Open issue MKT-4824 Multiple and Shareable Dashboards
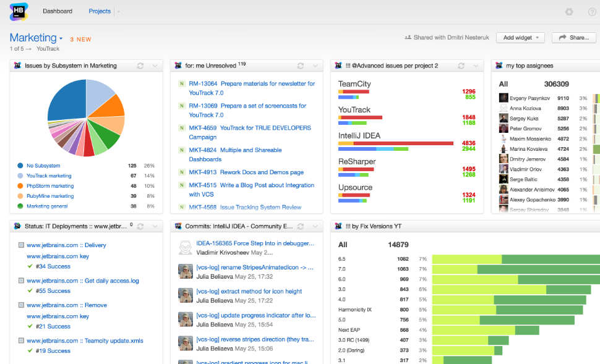Image resolution: width=600 pixels, height=364 pixels. 235,154
